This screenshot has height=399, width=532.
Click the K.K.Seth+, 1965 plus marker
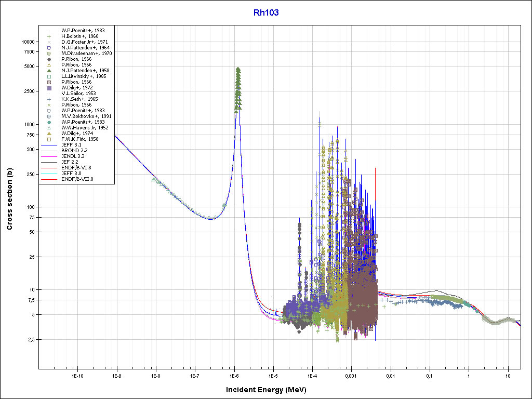pyautogui.click(x=48, y=99)
